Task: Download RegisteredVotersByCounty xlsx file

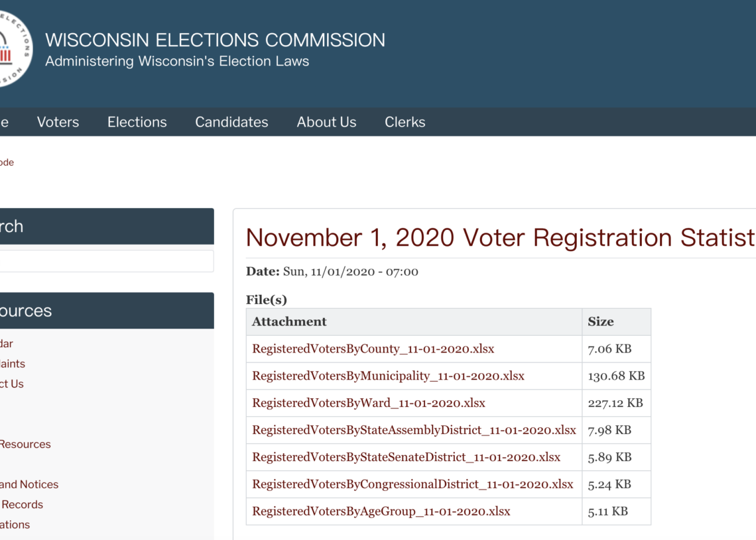Action: click(x=373, y=349)
